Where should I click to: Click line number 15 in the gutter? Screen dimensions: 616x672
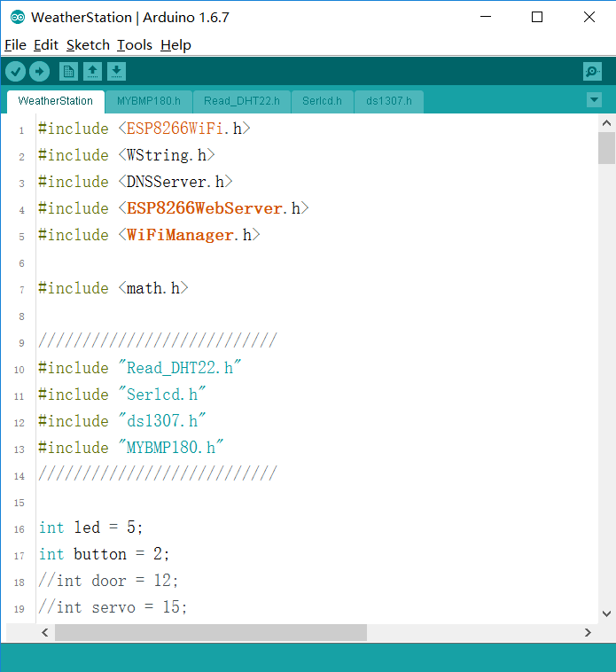[x=19, y=503]
